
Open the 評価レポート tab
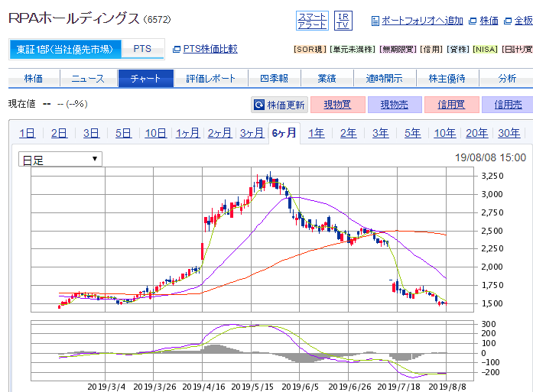click(211, 79)
